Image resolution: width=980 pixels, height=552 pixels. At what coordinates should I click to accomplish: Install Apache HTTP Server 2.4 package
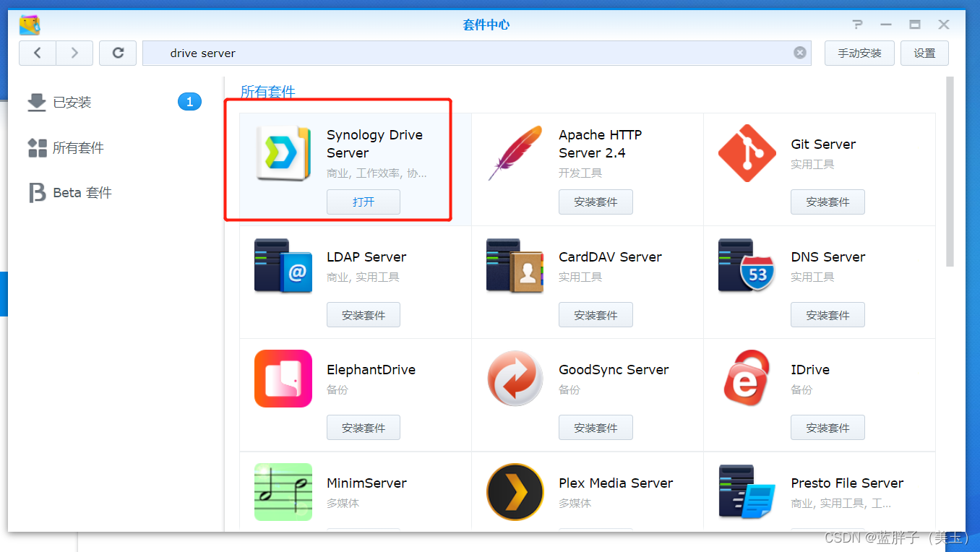click(596, 202)
